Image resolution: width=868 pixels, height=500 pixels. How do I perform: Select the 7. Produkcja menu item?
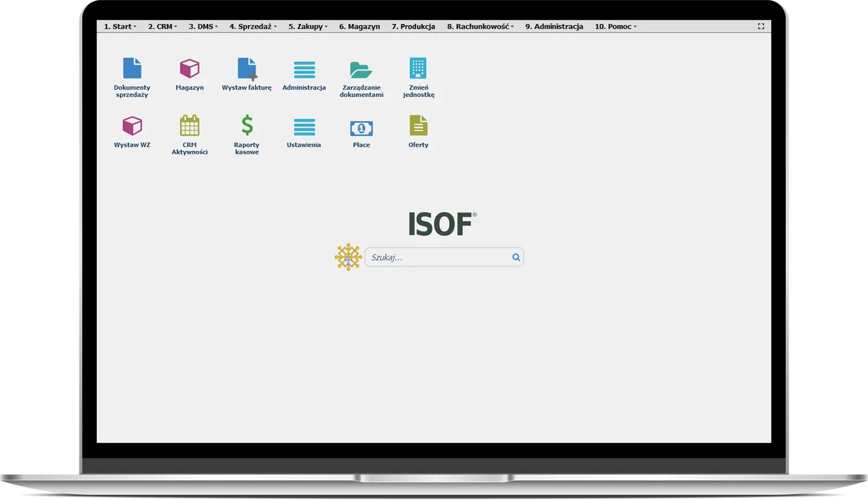pos(413,27)
